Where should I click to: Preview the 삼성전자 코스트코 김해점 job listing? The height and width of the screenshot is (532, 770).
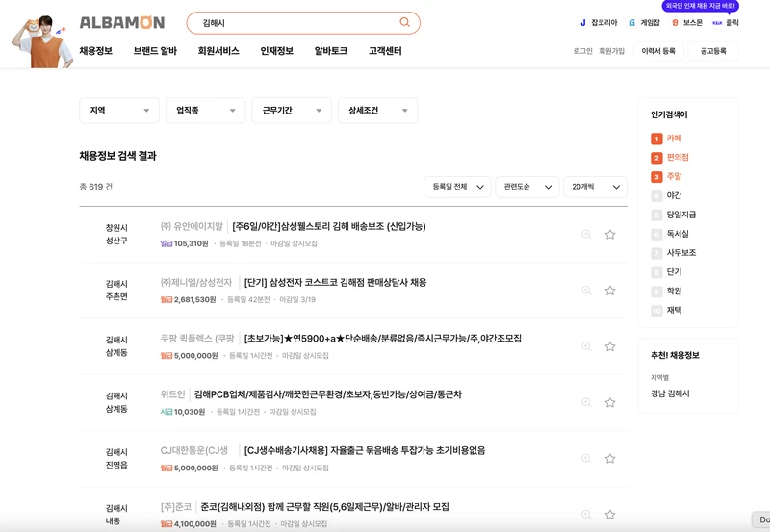point(586,291)
